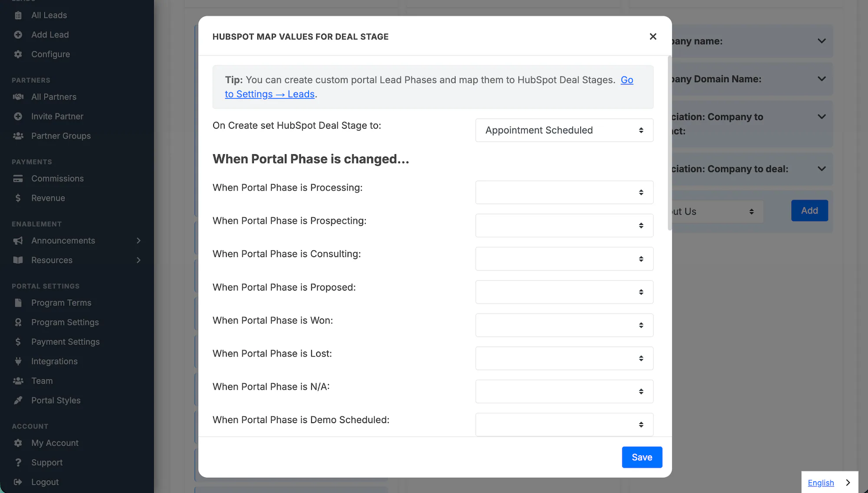Viewport: 868px width, 493px height.
Task: Click the Support question mark icon
Action: coord(18,462)
